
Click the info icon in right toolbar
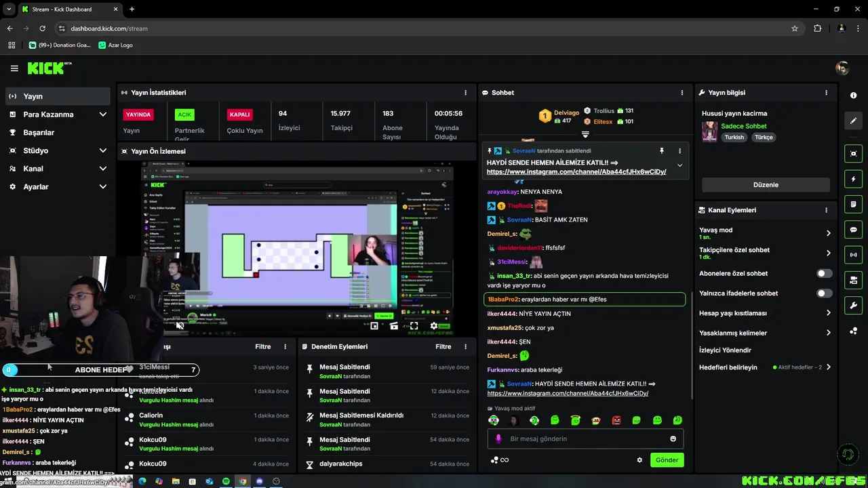coord(853,96)
